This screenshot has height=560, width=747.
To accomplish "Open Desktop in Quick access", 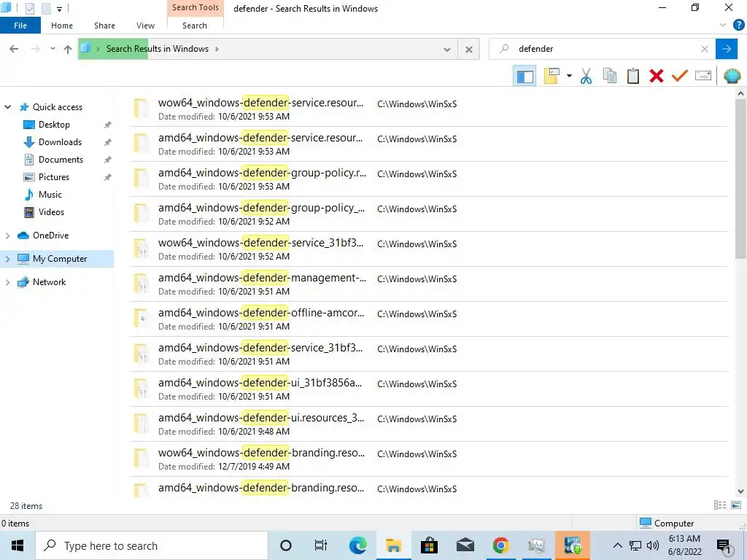I will (x=54, y=125).
